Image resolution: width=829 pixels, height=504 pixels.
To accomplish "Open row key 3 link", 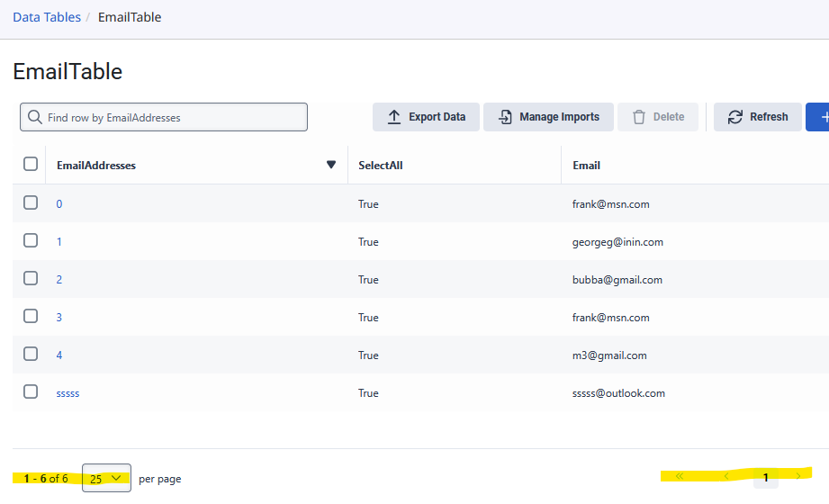I will [x=59, y=317].
